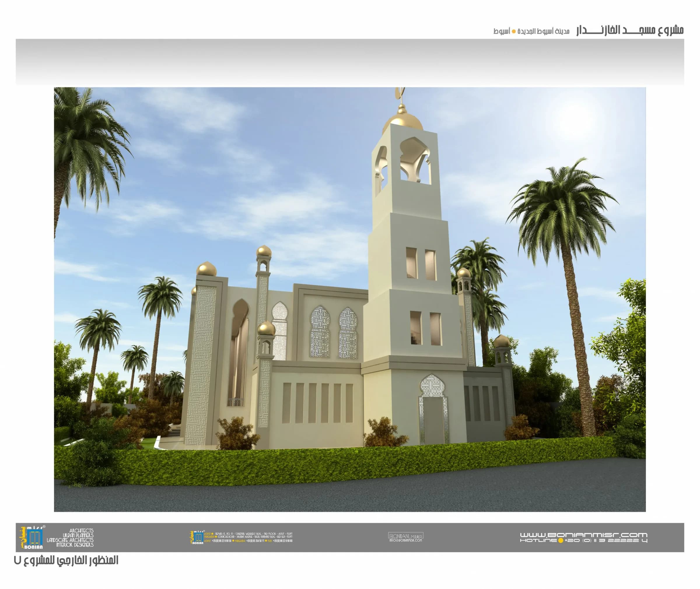
Task: Click the small Bonian logo beside the addresses
Action: 197,537
